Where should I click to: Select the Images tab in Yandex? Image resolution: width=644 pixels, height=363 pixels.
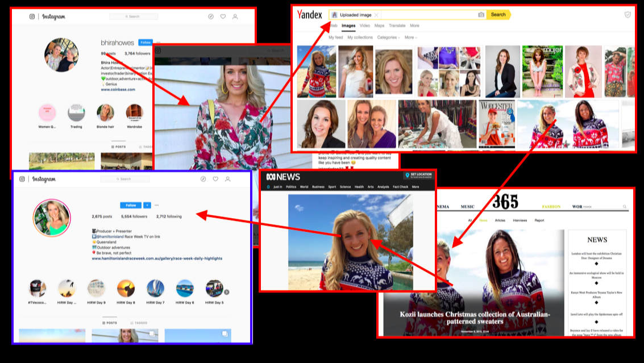coord(348,26)
